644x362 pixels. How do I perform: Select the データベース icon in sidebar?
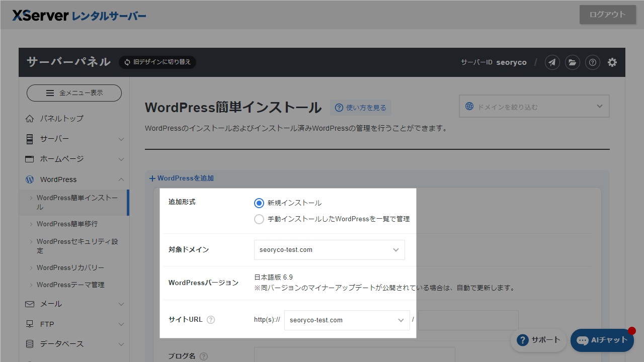click(31, 344)
